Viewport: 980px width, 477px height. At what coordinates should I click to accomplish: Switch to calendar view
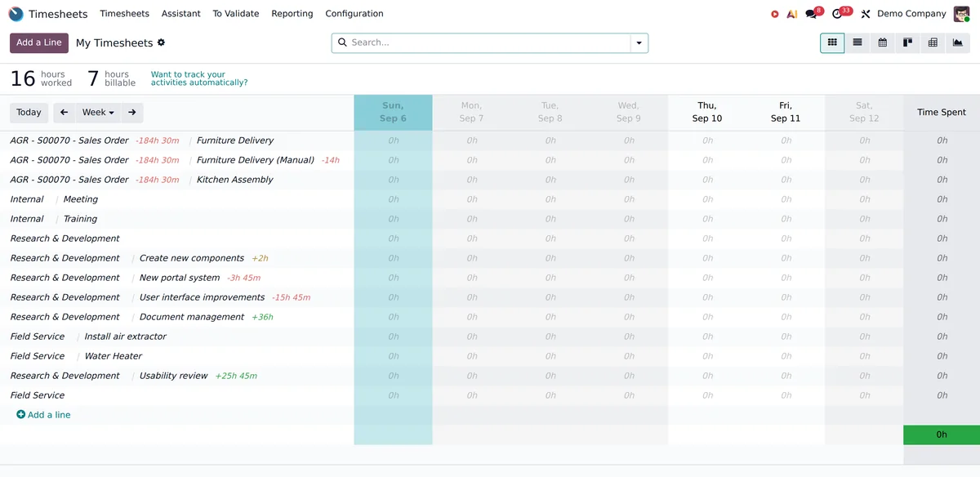point(883,42)
